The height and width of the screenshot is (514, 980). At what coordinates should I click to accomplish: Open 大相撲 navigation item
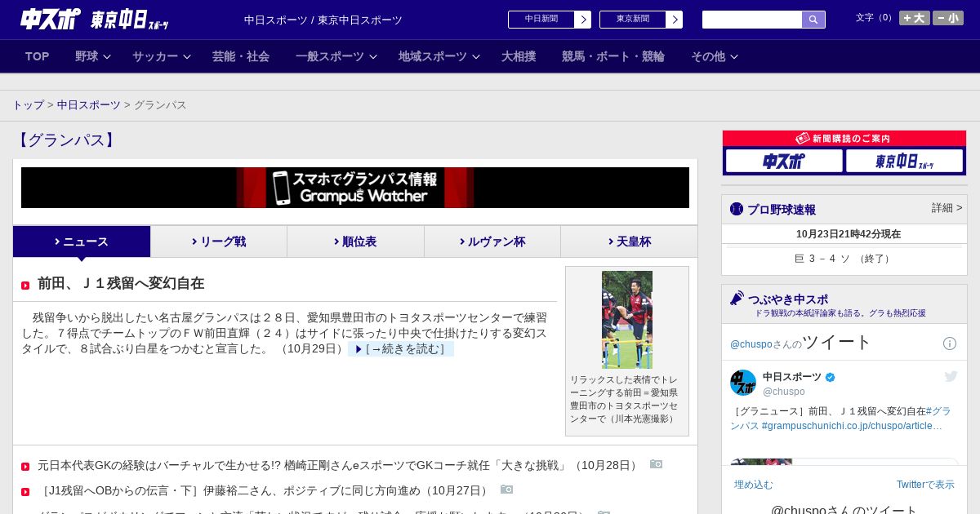point(519,56)
